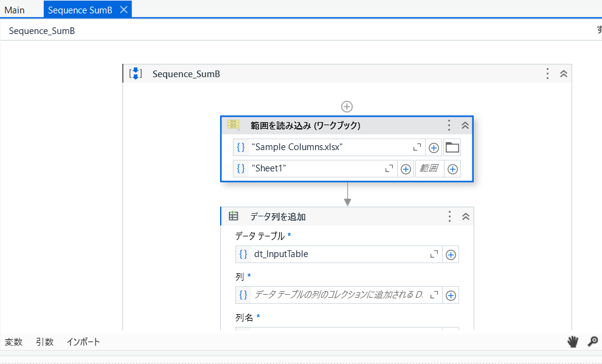602x364 pixels.
Task: Open the データ列を追加 options menu
Action: (x=449, y=216)
